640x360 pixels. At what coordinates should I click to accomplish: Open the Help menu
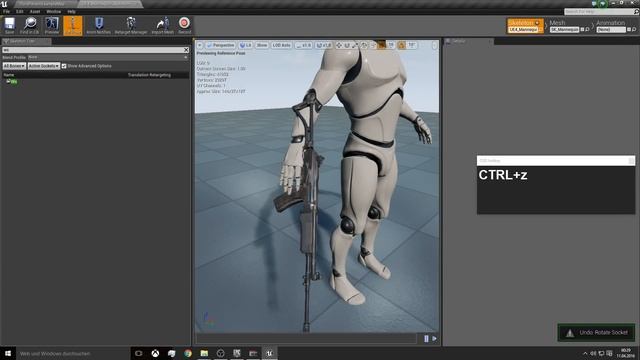71,11
